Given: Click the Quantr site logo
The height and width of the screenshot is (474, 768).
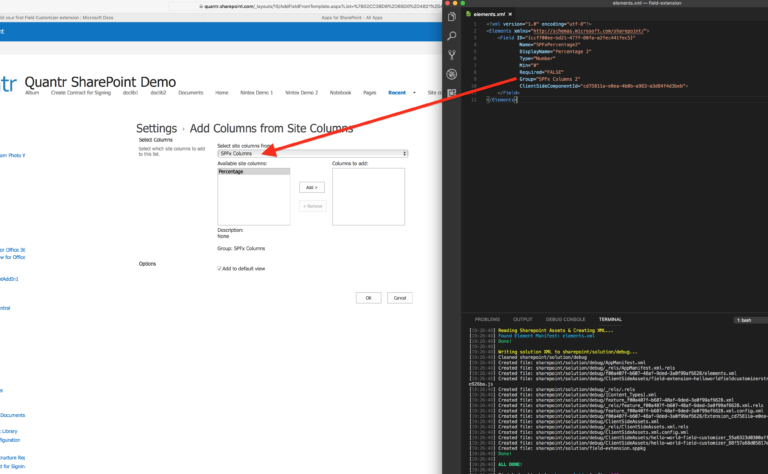Looking at the screenshot, I should coord(8,84).
